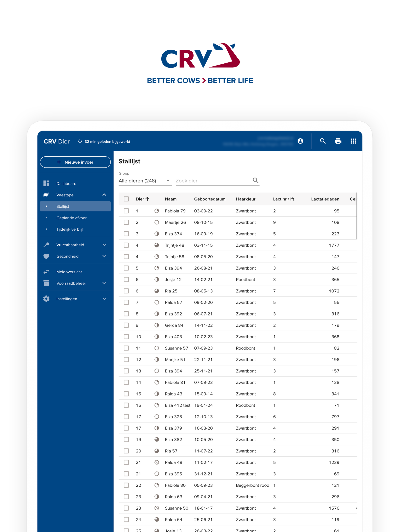
Task: Click the Voorraadbeheer archive box icon
Action: pos(46,283)
